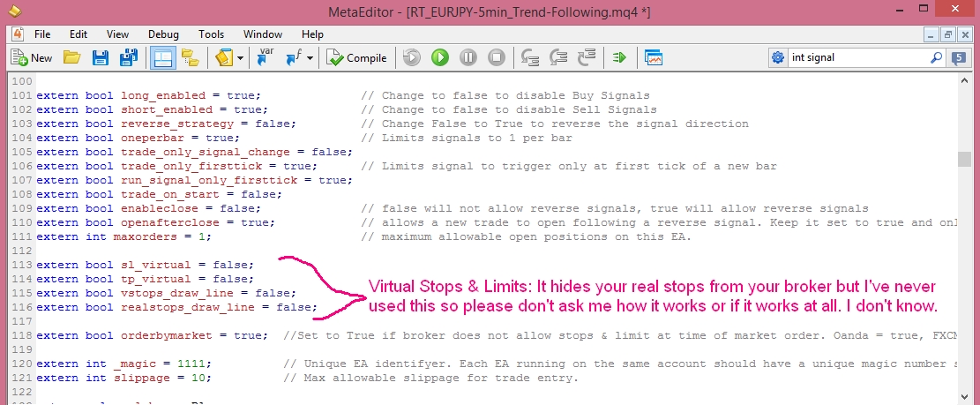Open the Debug menu
This screenshot has height=405, width=980.
point(163,34)
